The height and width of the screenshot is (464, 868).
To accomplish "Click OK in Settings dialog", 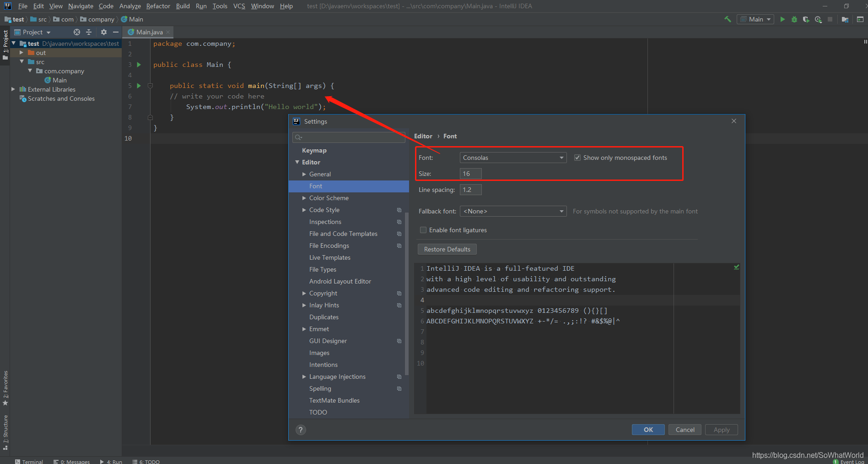I will pos(648,430).
